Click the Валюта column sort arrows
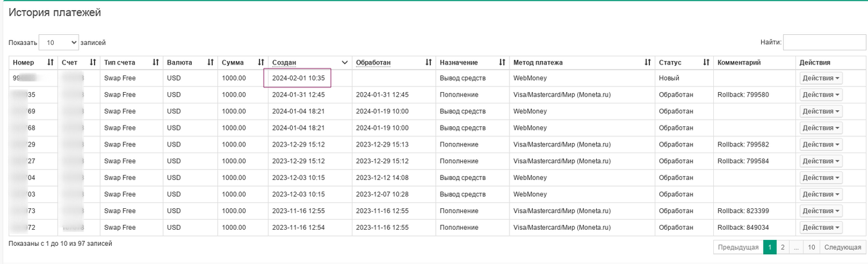 pyautogui.click(x=211, y=62)
